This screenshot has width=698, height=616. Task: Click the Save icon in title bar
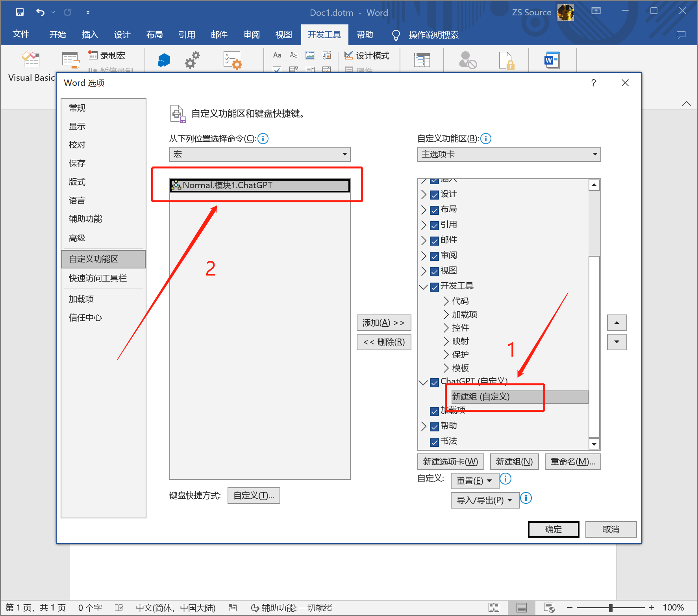[20, 12]
